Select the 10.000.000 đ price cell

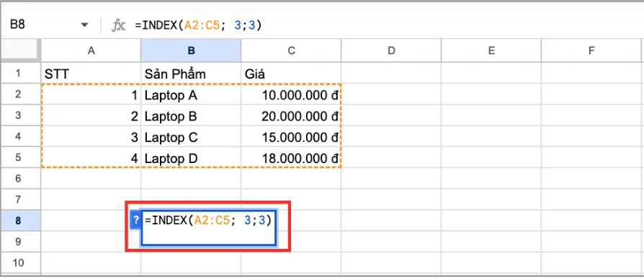click(291, 95)
